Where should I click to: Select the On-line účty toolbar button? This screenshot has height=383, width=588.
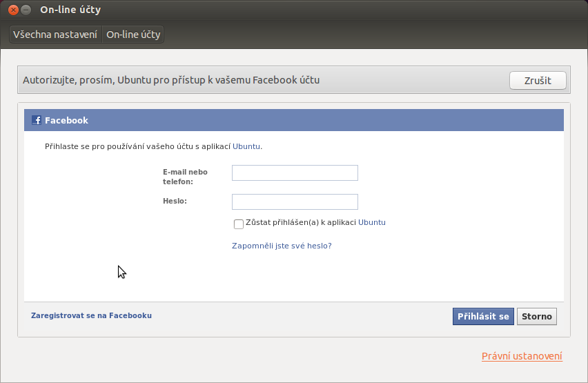tap(133, 35)
